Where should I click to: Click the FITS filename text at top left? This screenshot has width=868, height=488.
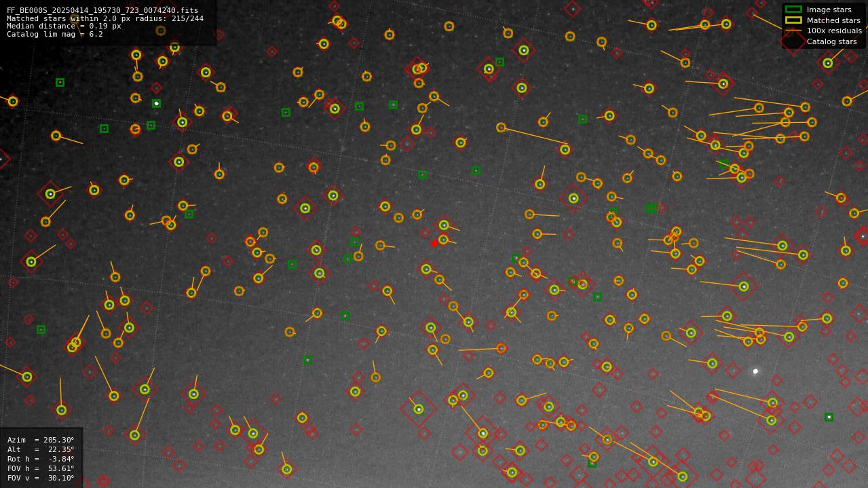click(x=102, y=11)
